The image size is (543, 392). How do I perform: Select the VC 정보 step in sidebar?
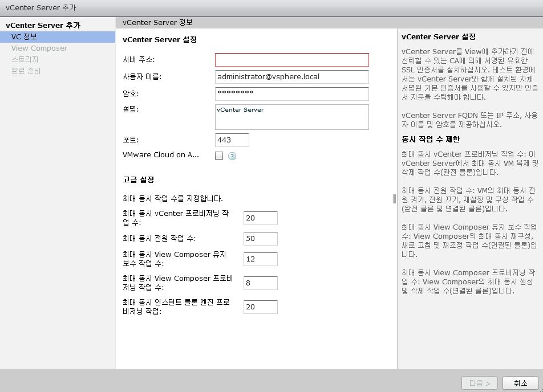pos(58,37)
